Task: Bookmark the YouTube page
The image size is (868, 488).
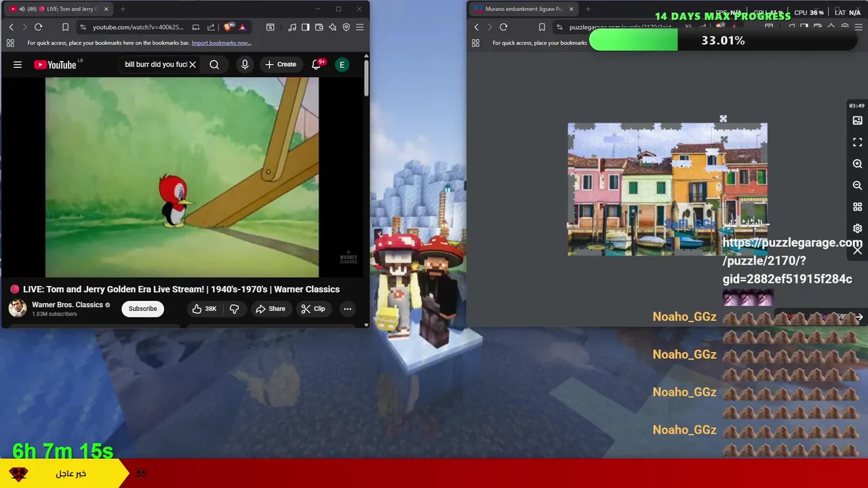Action: [65, 27]
